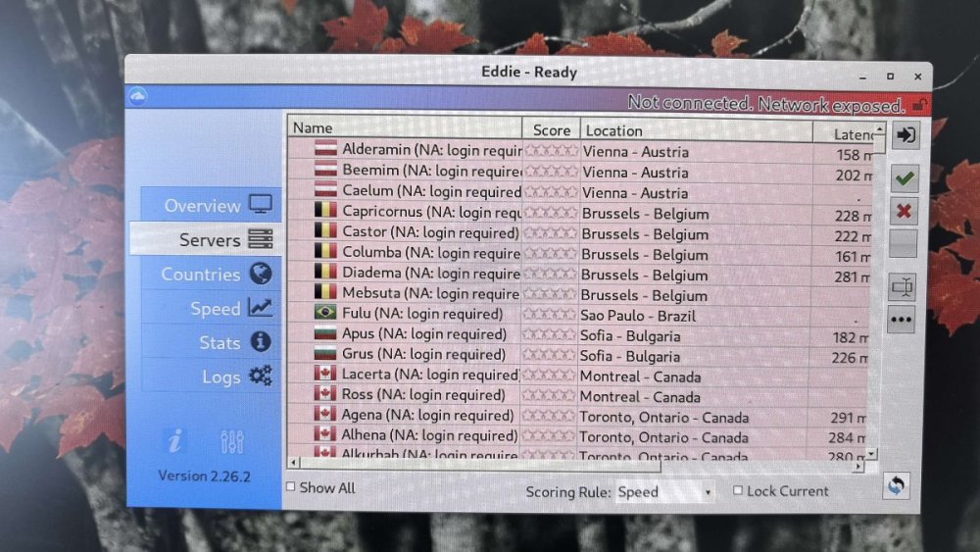The height and width of the screenshot is (552, 980).
Task: Click the vertical scrollbar up arrow
Action: [x=879, y=129]
